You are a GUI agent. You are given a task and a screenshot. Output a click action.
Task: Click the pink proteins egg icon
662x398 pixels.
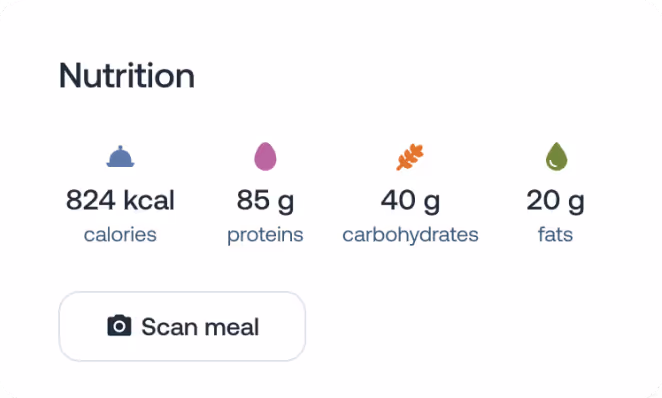click(265, 157)
